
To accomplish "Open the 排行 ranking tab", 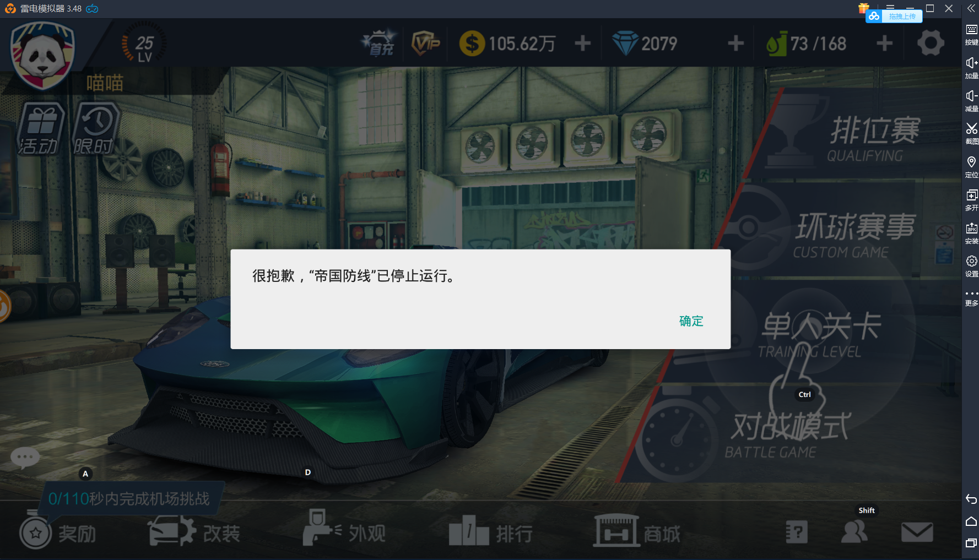I will pos(491,532).
